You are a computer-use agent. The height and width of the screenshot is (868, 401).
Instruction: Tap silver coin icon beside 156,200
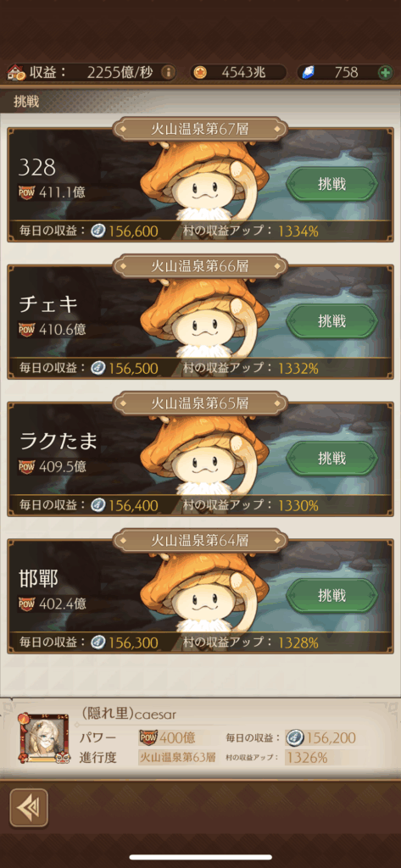(x=295, y=737)
